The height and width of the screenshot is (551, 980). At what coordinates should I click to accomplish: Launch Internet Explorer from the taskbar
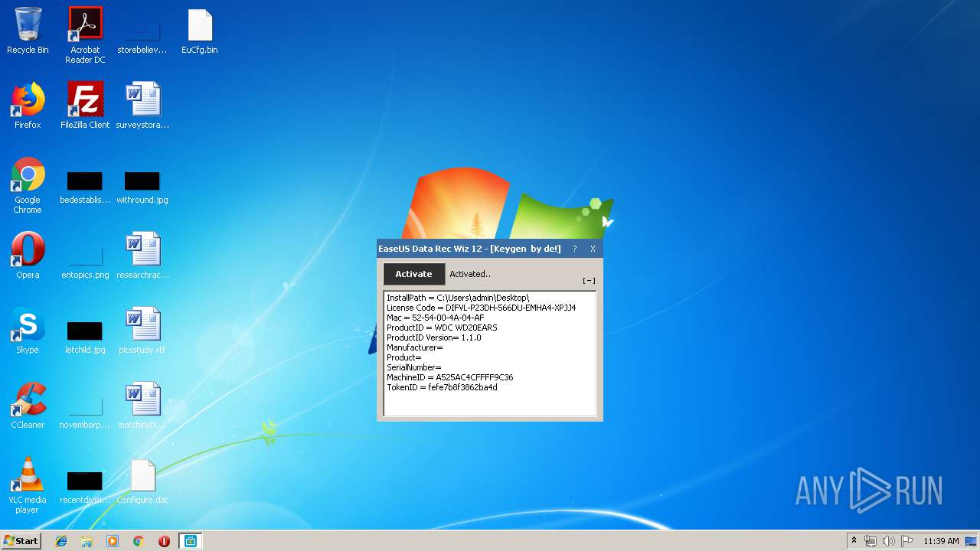(61, 541)
